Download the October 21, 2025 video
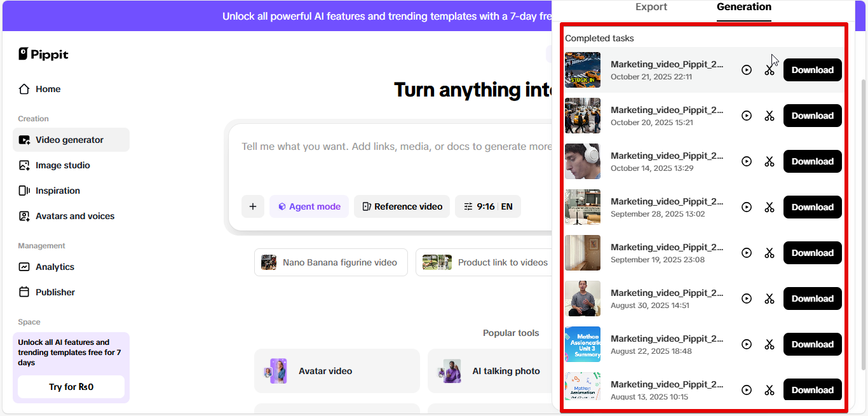The image size is (868, 416). (x=812, y=70)
